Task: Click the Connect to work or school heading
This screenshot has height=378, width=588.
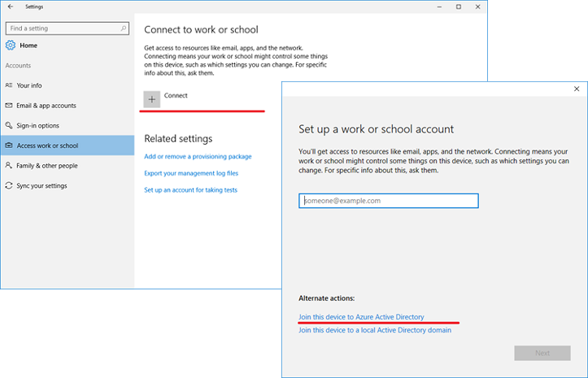Action: (x=201, y=29)
